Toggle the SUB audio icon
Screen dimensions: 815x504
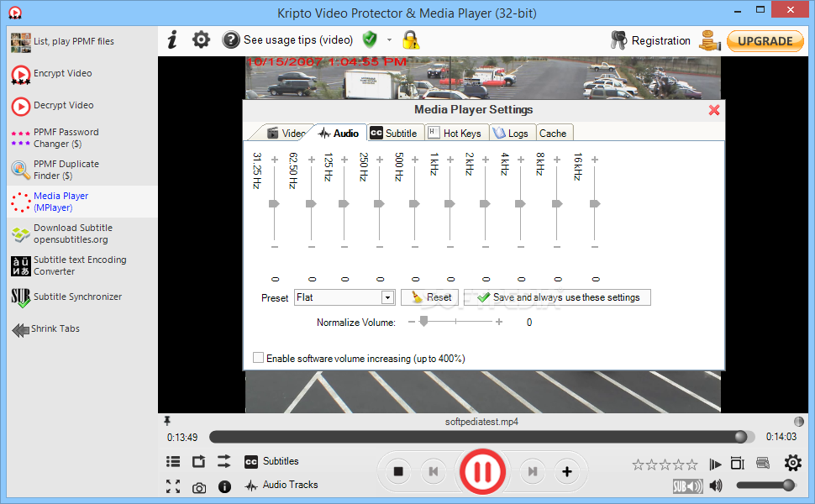pos(687,486)
